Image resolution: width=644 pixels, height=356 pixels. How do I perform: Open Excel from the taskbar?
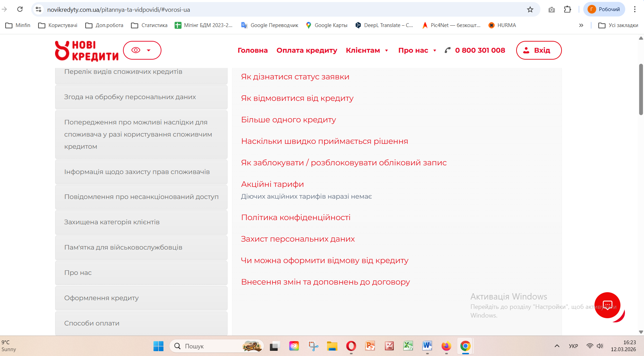pos(408,346)
